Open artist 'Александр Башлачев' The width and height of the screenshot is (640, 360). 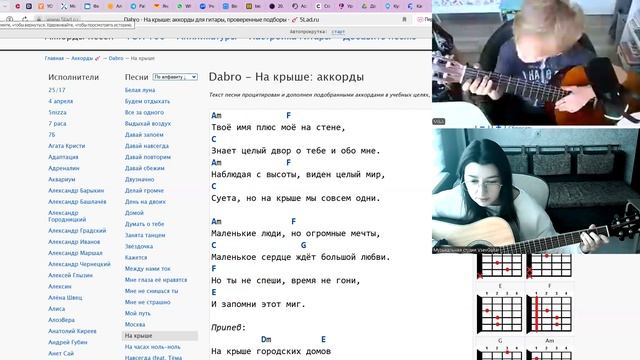tap(77, 202)
